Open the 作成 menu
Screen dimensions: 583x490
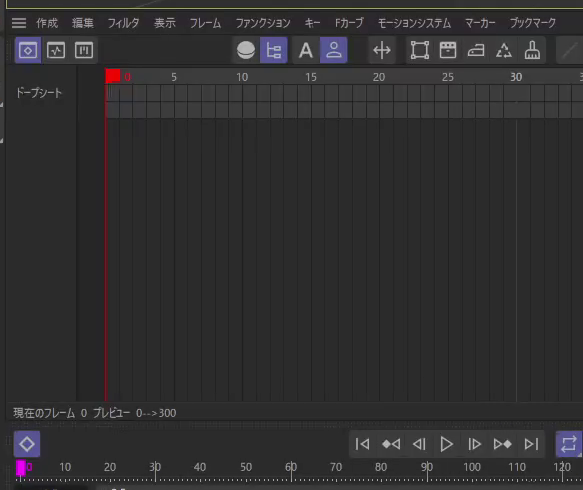(x=47, y=23)
